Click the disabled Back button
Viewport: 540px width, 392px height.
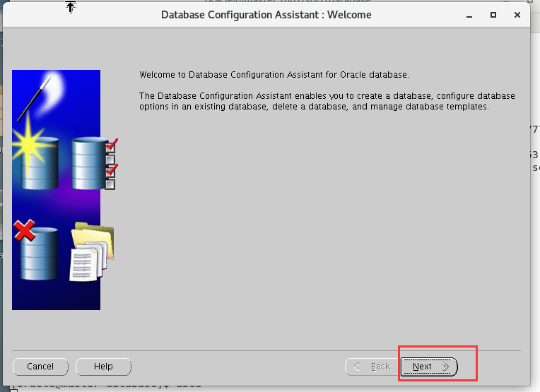(372, 367)
